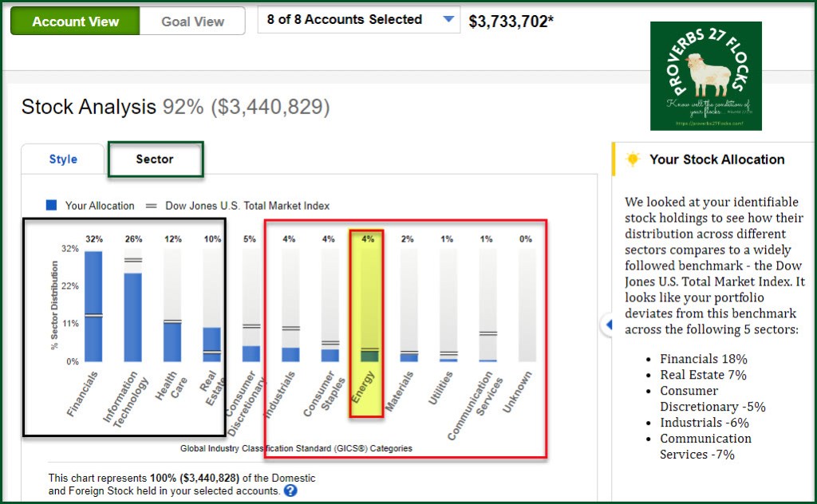This screenshot has width=817, height=504.
Task: Click the blue Your Allocation legend square
Action: click(x=52, y=206)
